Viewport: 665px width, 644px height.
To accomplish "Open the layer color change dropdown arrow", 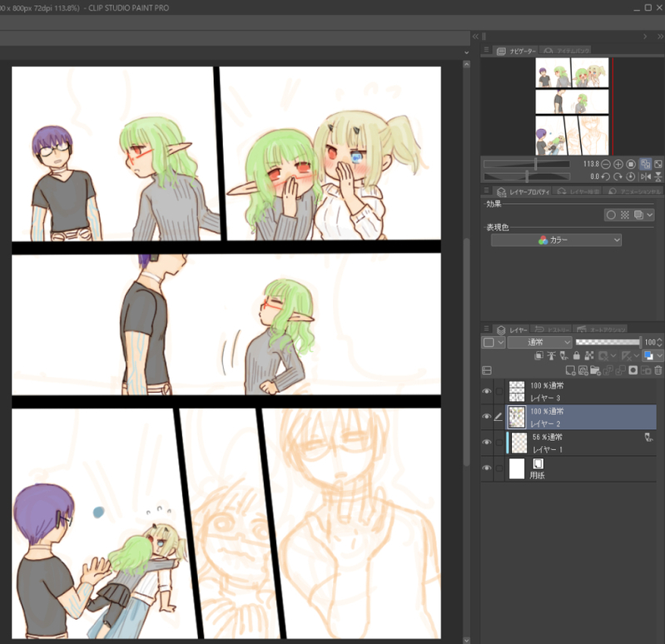I will click(x=659, y=356).
